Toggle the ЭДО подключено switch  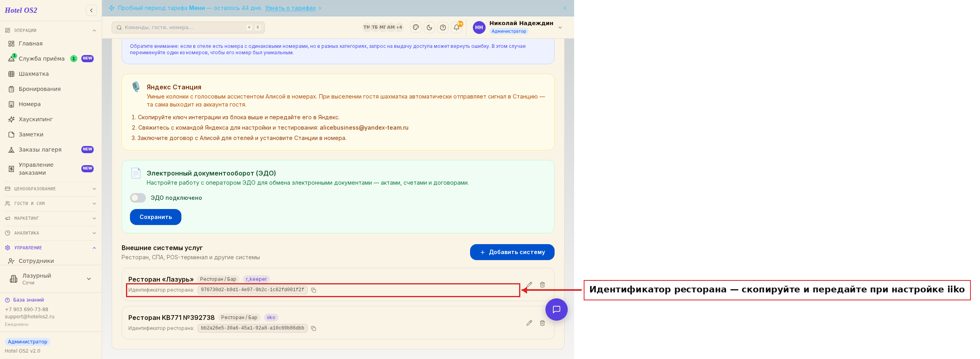[x=138, y=198]
